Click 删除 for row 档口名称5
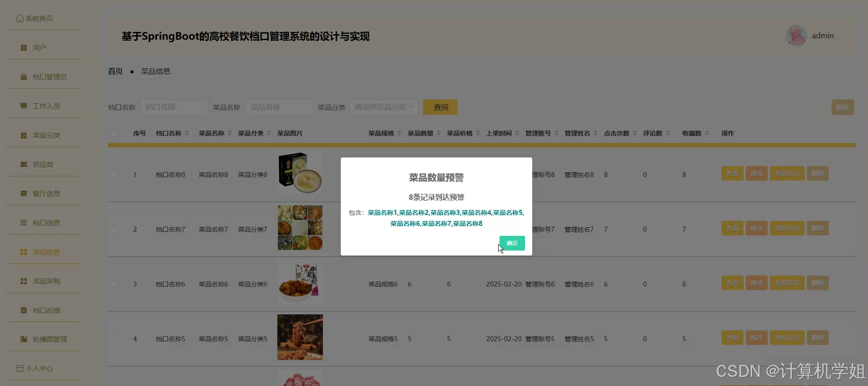 (x=818, y=338)
